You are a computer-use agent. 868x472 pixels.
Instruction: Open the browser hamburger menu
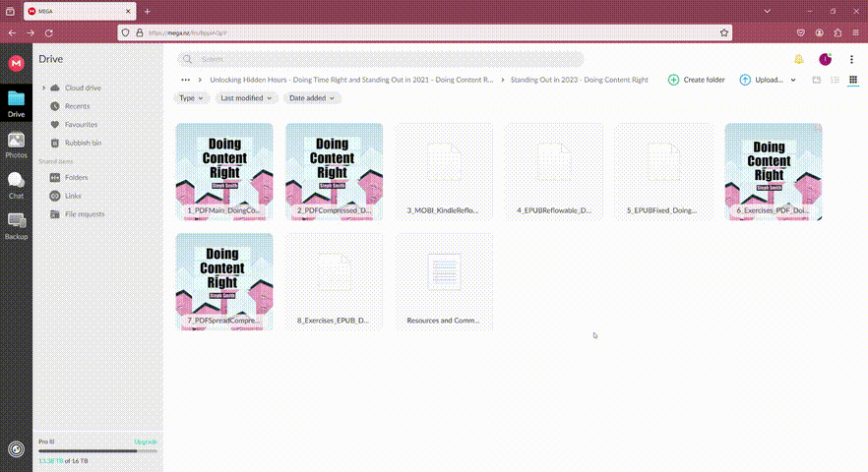point(856,32)
